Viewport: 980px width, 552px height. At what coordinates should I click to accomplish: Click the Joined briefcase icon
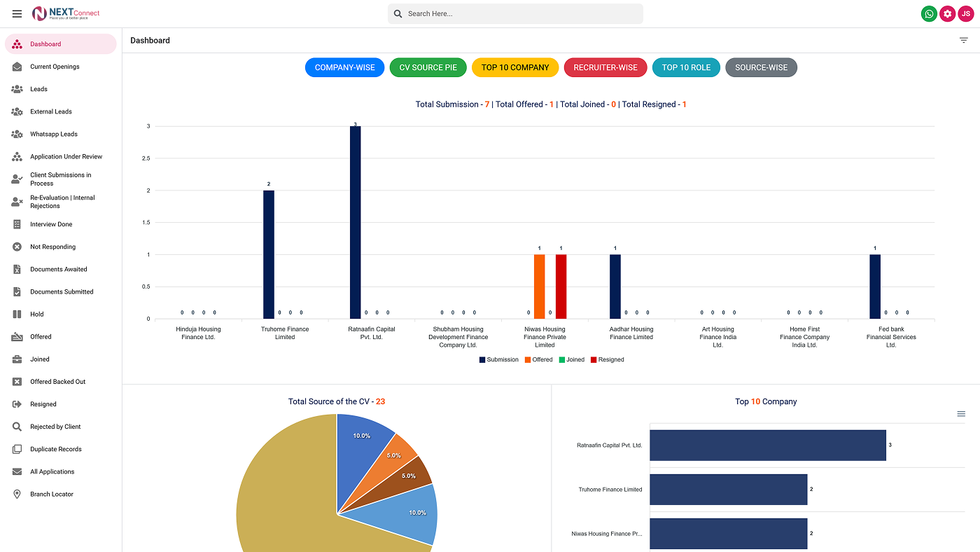click(x=17, y=359)
